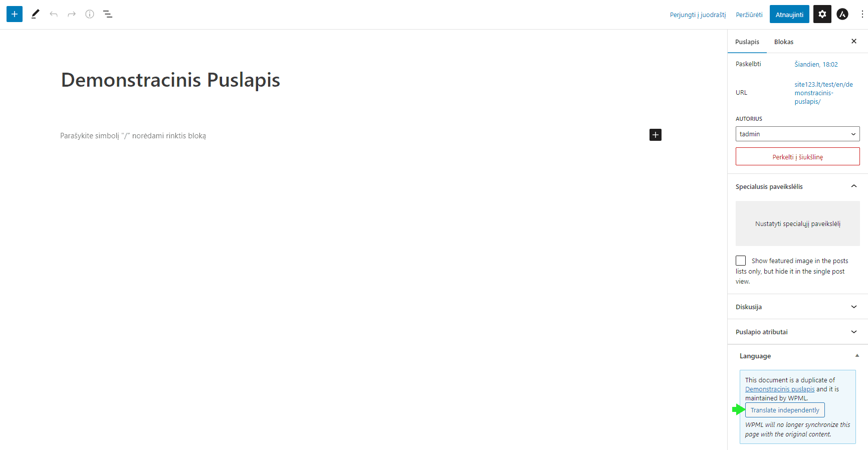The width and height of the screenshot is (868, 450).
Task: Switch to the Blokas tab
Action: (x=784, y=42)
